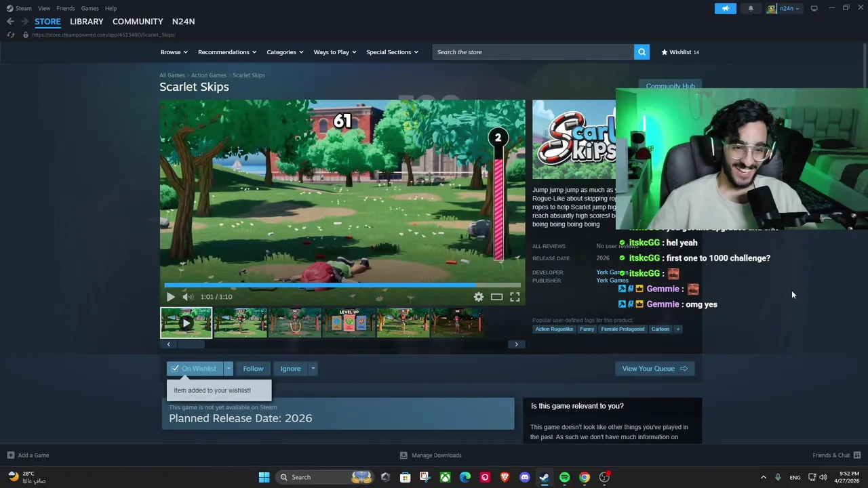Expand Ignore options dropdown arrow

(313, 369)
